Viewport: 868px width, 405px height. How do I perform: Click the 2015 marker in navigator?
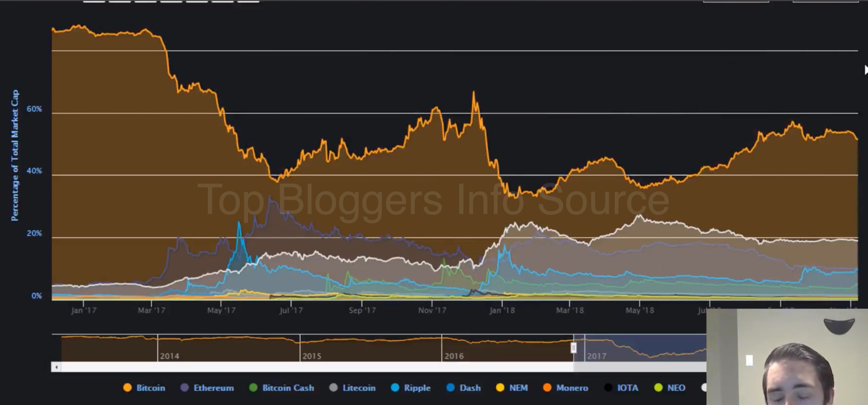point(312,356)
